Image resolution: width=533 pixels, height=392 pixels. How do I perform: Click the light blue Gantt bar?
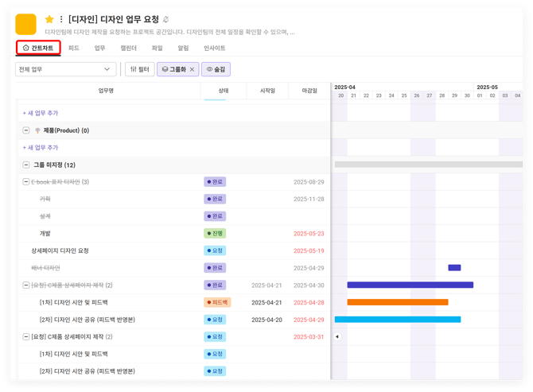397,320
